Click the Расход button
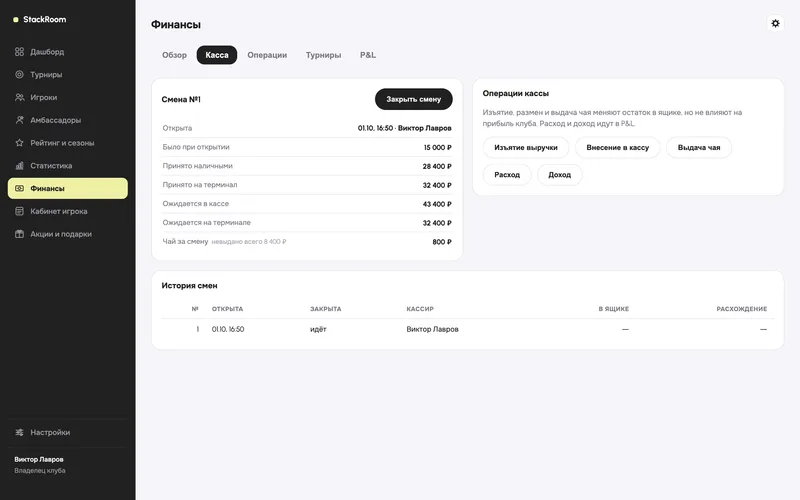The height and width of the screenshot is (500, 800). tap(507, 174)
